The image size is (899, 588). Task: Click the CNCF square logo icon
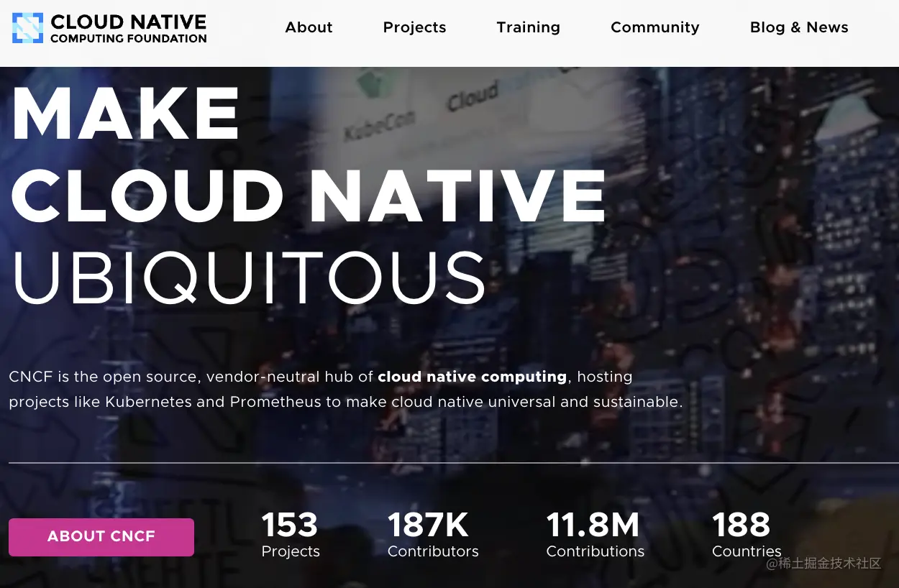27,28
